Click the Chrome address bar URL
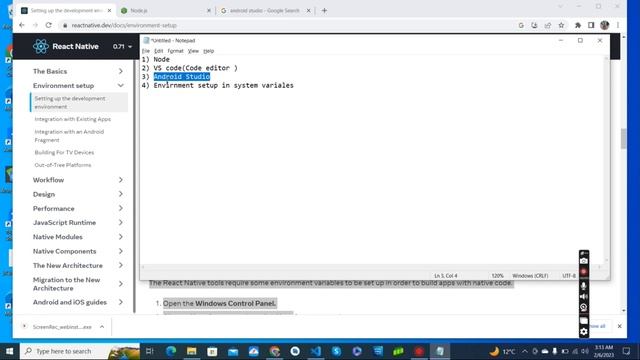The width and height of the screenshot is (640, 360). (x=124, y=25)
